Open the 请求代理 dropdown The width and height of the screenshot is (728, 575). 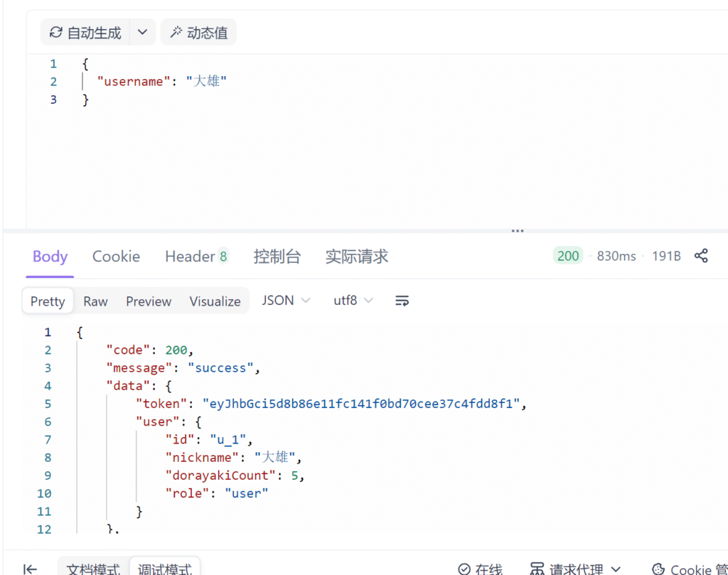[x=576, y=569]
